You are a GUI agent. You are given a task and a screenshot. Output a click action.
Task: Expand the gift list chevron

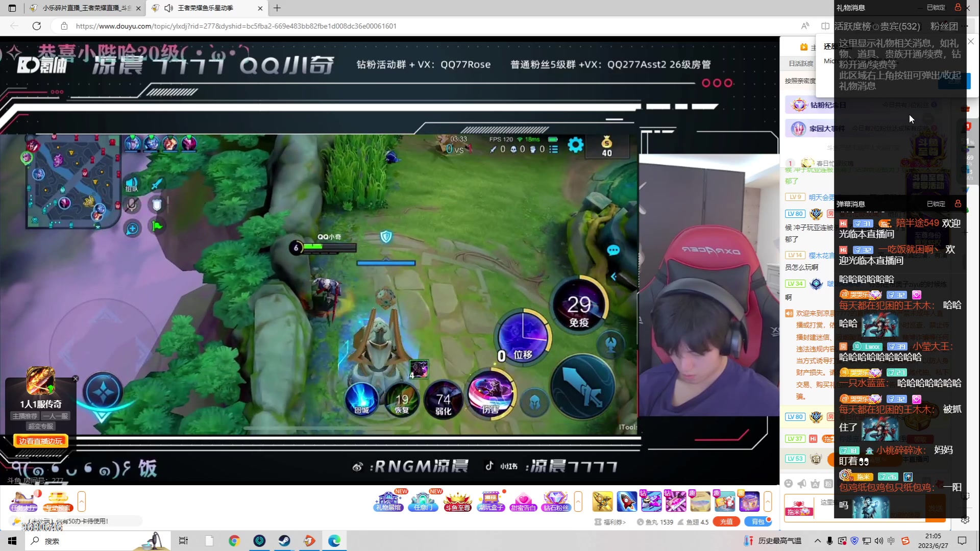coord(768,501)
